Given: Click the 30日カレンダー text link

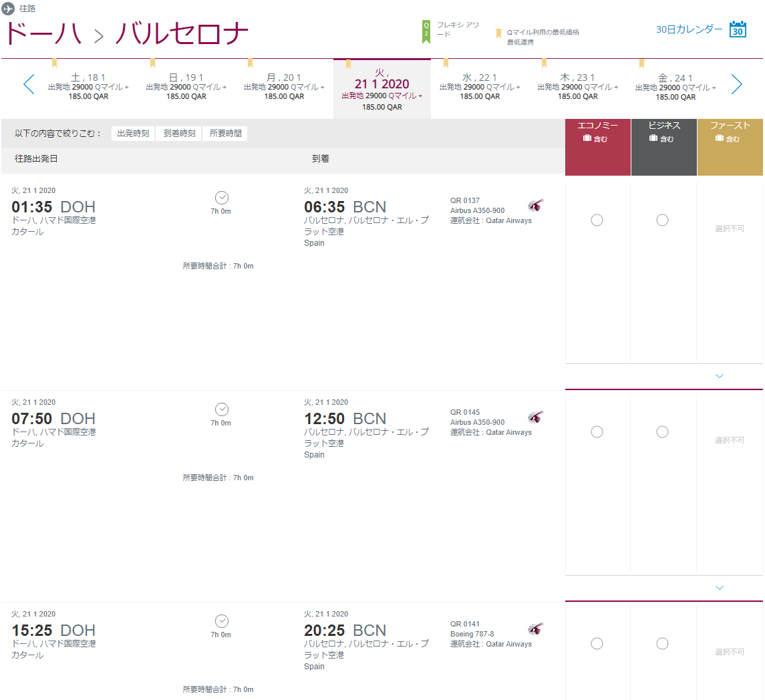Looking at the screenshot, I should [x=689, y=29].
